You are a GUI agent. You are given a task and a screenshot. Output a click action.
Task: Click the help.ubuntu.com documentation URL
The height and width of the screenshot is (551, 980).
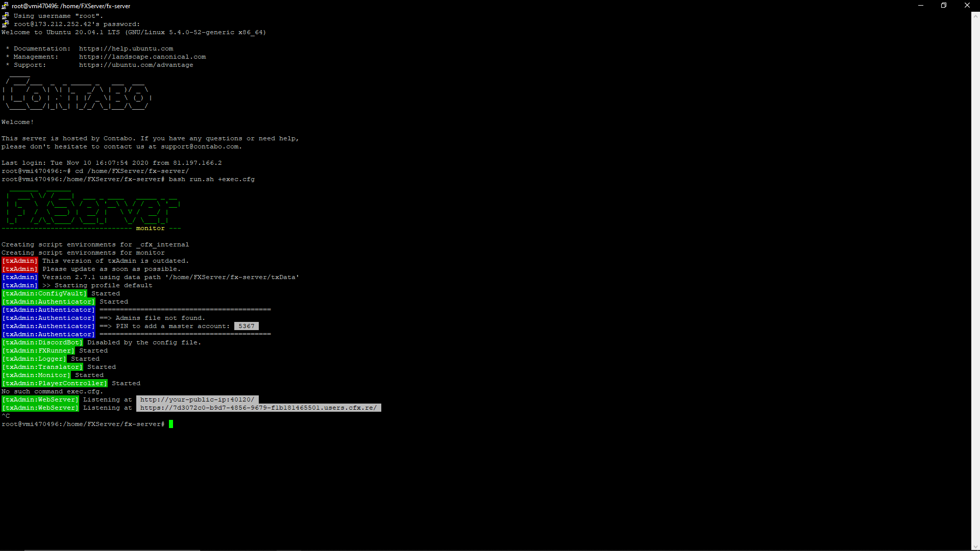tap(126, 48)
